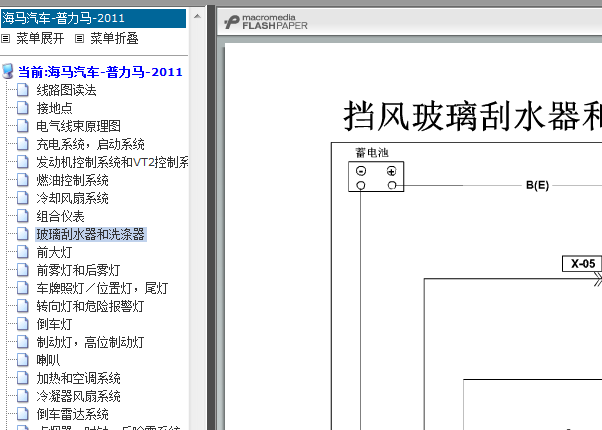Open the 喇叭 tree item

[48, 361]
